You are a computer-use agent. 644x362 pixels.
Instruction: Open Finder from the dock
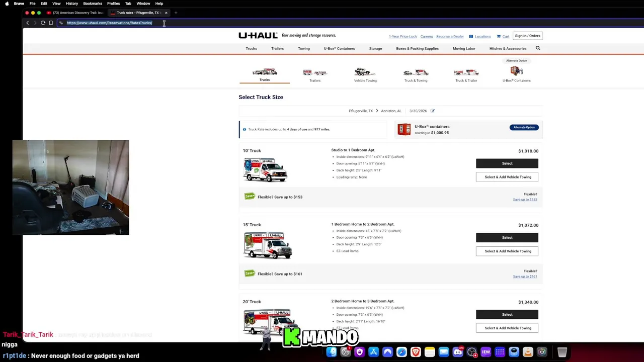tap(332, 352)
